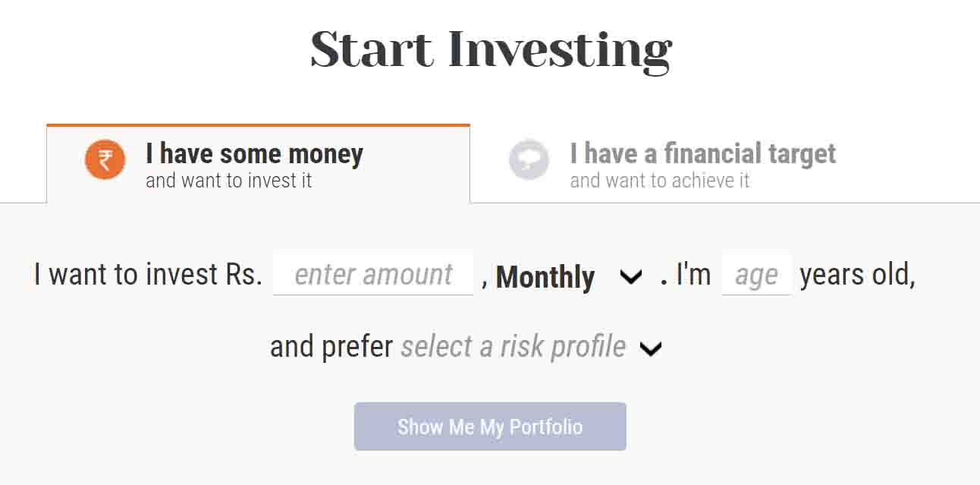Click the grey financial target icon
The width and height of the screenshot is (980, 485).
tap(529, 160)
